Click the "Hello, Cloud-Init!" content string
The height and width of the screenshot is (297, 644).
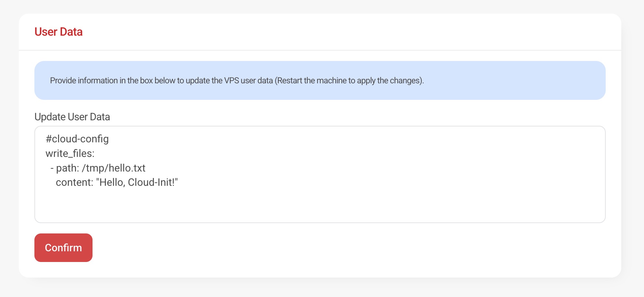pos(137,183)
